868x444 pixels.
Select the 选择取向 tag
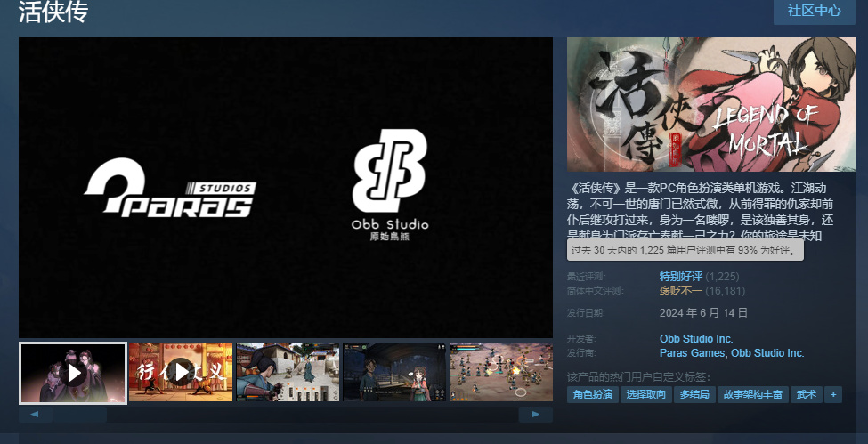click(x=646, y=395)
